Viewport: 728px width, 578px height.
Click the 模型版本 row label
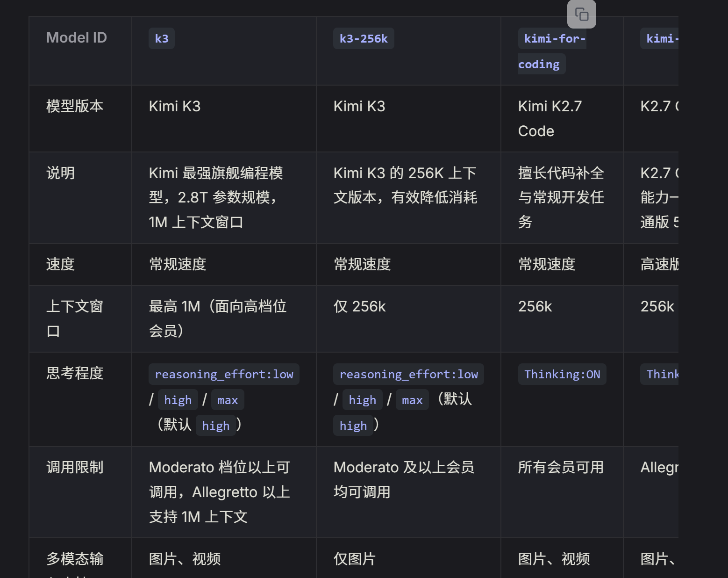pyautogui.click(x=75, y=106)
